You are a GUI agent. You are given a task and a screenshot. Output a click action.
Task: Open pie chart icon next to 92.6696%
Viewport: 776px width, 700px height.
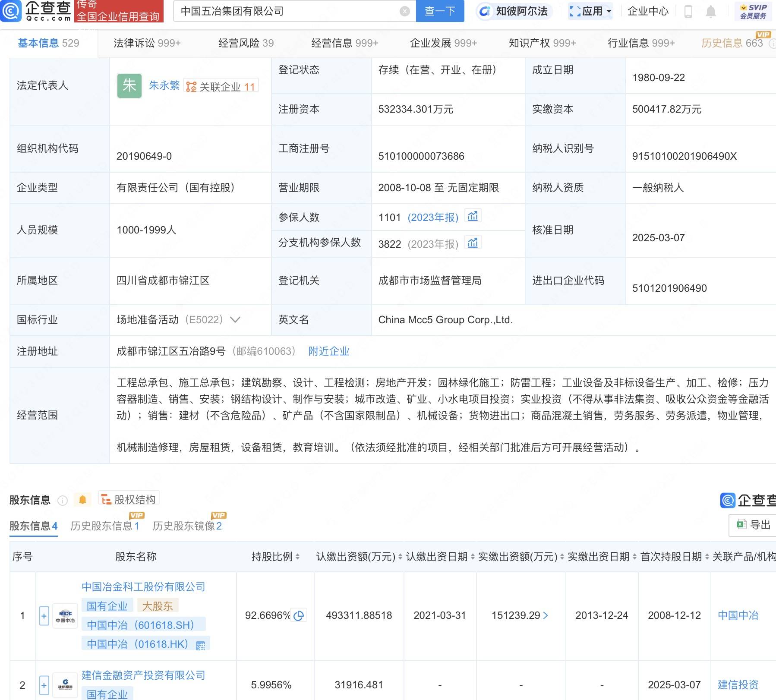pyautogui.click(x=299, y=615)
